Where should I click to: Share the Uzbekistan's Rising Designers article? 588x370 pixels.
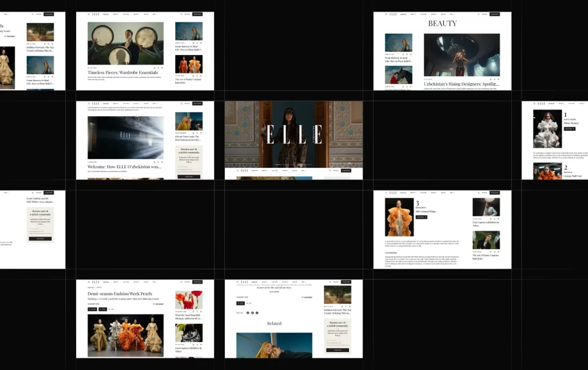[x=491, y=79]
